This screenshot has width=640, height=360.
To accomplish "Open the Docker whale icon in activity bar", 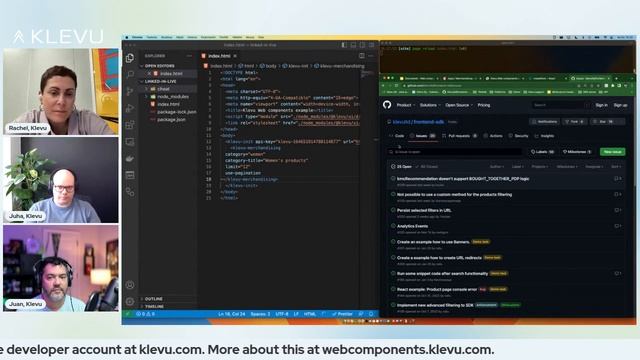I will [x=130, y=158].
